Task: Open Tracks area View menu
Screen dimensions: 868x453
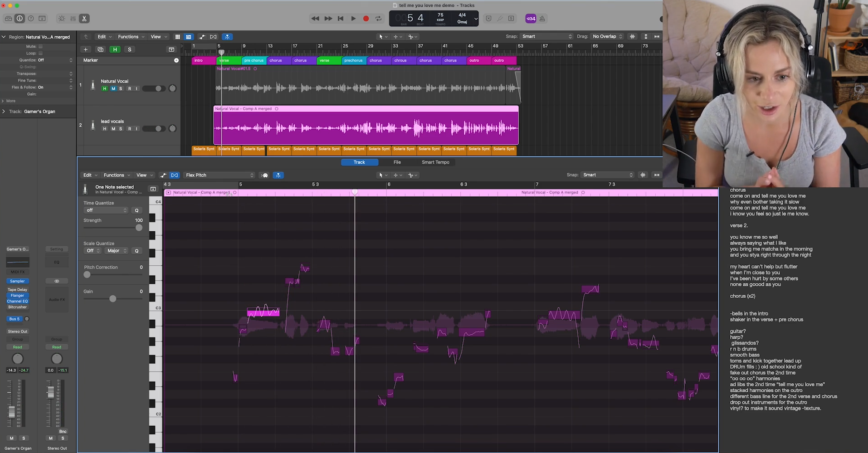Action: pos(159,37)
